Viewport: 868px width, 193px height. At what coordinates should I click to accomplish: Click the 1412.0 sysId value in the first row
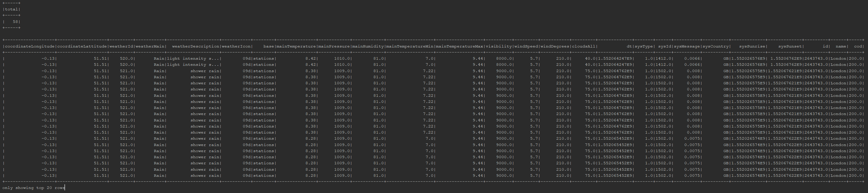(663, 59)
